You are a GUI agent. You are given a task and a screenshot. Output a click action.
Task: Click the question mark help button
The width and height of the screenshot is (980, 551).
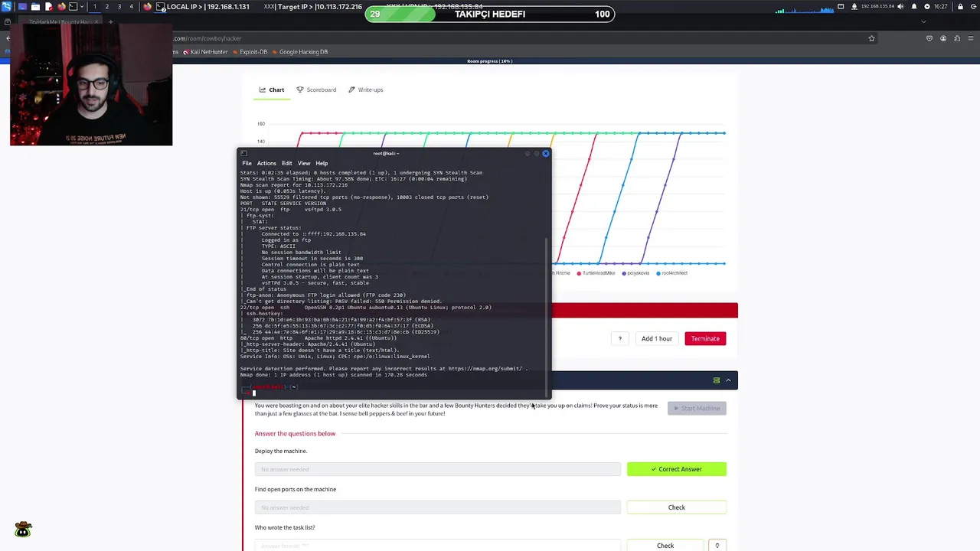619,338
